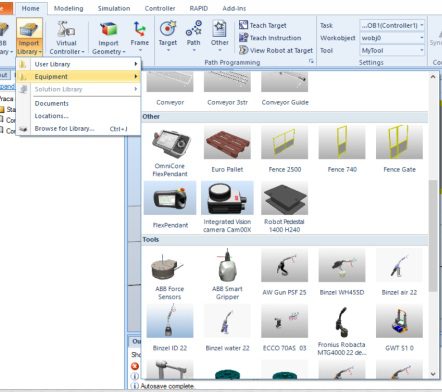Select the ABB Smart Gripper tool
Image resolution: width=442 pixels, height=392 pixels.
pos(227,275)
